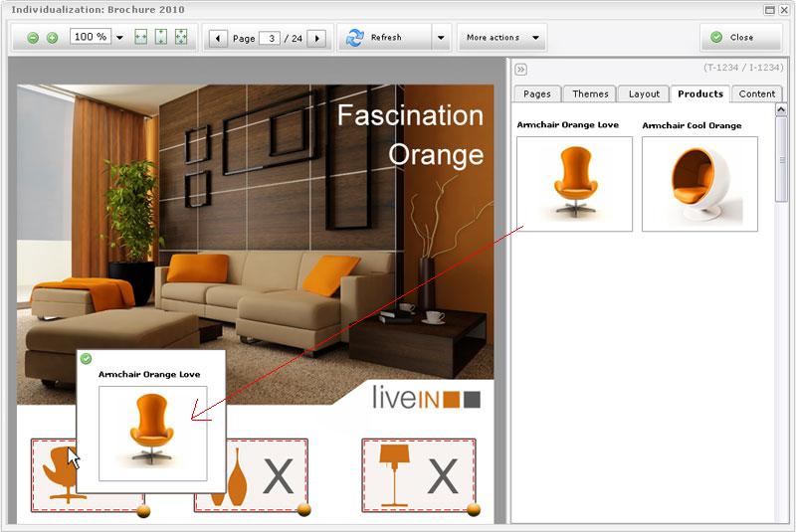Open the Content tab
796x532 pixels.
756,93
